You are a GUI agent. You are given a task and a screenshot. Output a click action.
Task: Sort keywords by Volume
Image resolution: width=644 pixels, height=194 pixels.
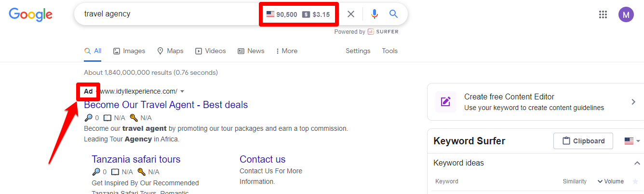coord(610,181)
